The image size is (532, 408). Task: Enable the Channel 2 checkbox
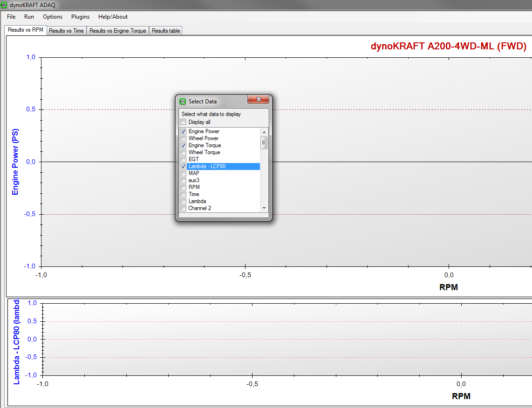pyautogui.click(x=183, y=208)
